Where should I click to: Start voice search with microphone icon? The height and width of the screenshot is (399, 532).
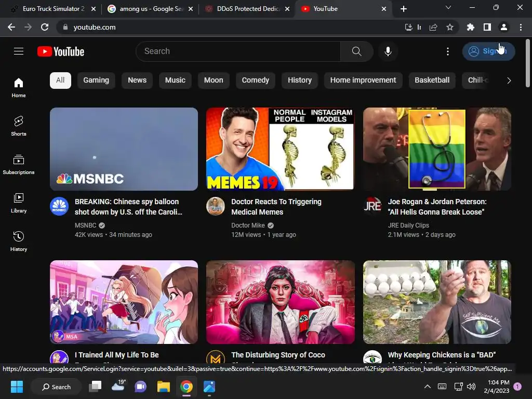(x=388, y=51)
